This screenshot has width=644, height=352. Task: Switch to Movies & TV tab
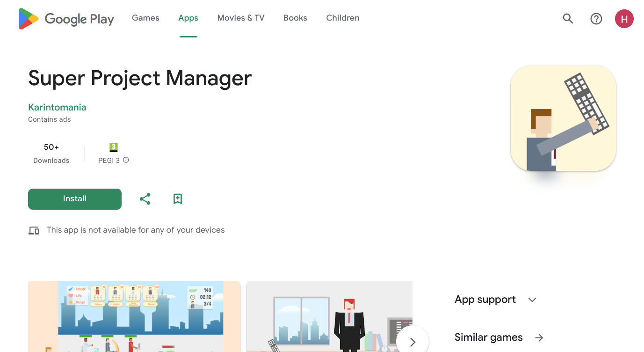[x=241, y=18]
